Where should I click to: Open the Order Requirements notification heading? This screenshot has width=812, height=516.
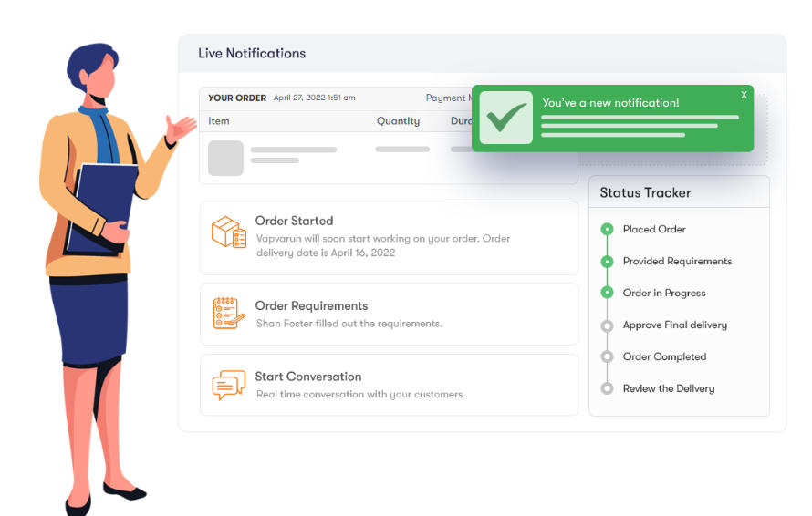tap(311, 306)
